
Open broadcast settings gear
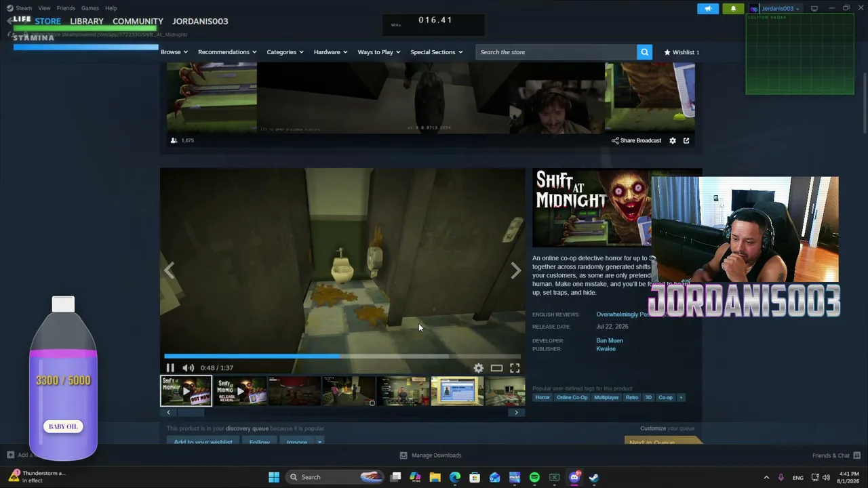(x=673, y=140)
